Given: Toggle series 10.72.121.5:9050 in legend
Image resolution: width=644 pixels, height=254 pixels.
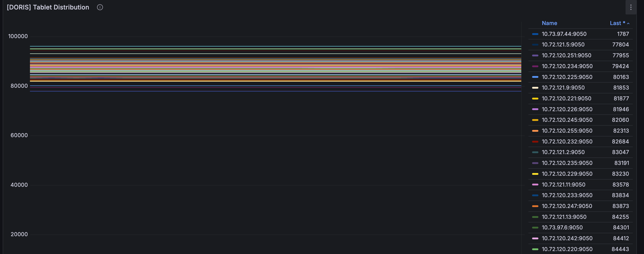Looking at the screenshot, I should [x=563, y=45].
